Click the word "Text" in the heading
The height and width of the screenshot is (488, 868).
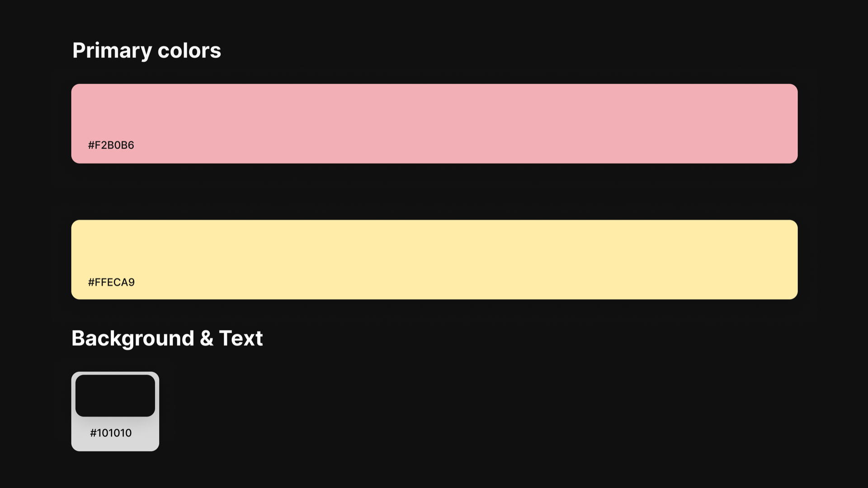click(x=241, y=338)
